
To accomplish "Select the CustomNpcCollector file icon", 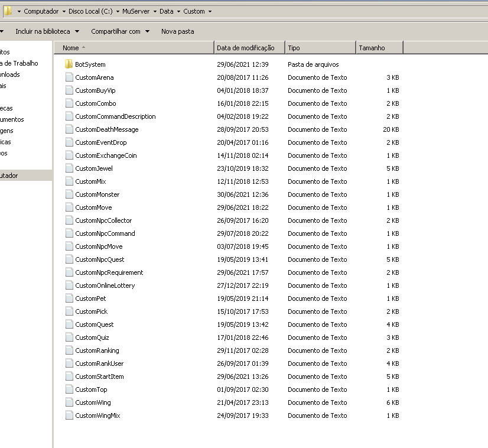I will click(69, 220).
